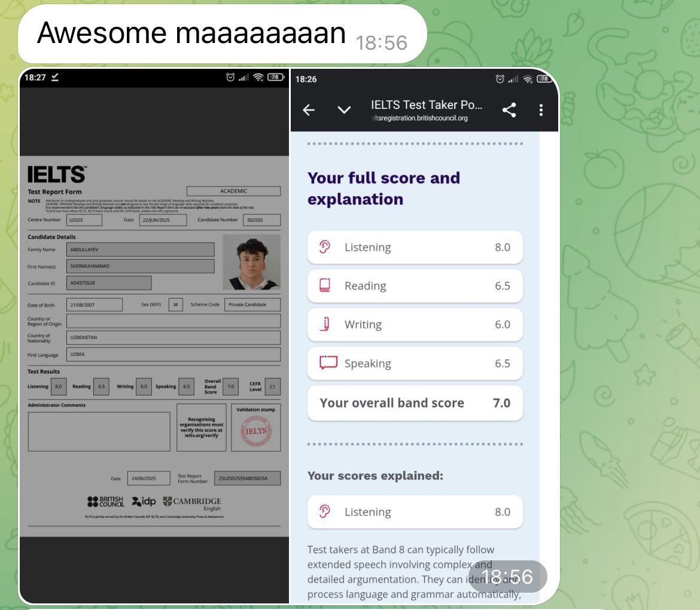Click the Family Name field on the form
This screenshot has width=700, height=610.
[140, 249]
